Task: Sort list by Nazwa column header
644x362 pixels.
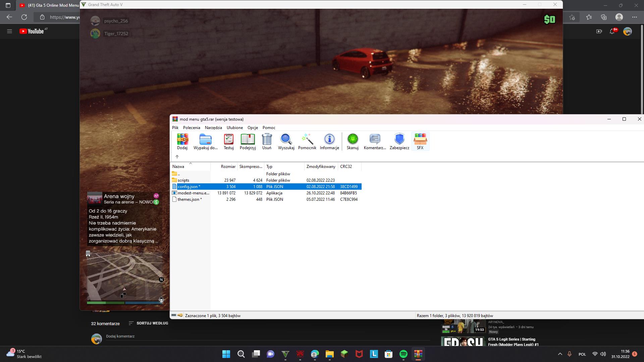Action: 178,167
